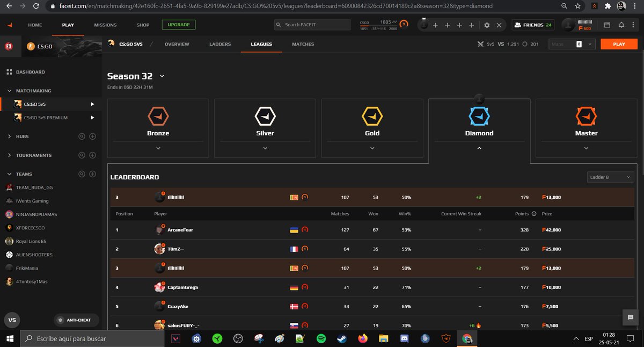
Task: Open the calendar/window icon next to the bell
Action: 608,25
